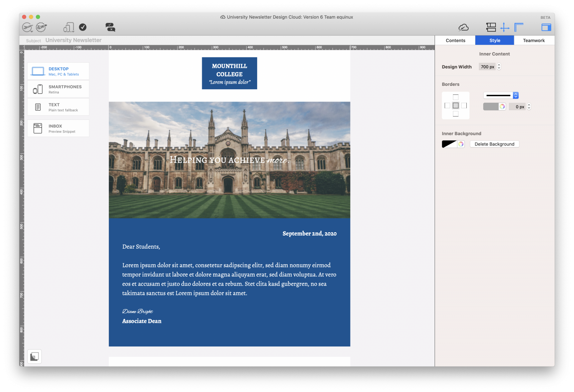Open device preview with the devices icon

68,27
